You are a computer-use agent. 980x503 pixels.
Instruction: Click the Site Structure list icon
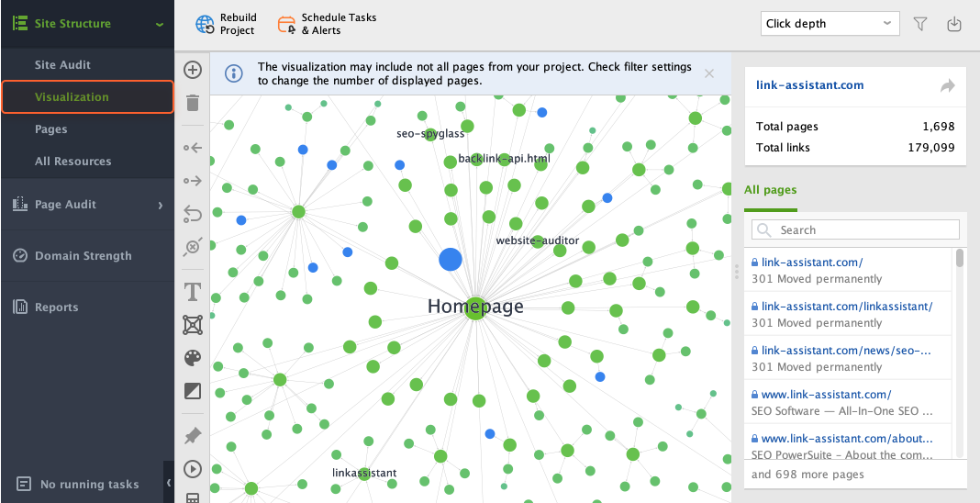[19, 24]
